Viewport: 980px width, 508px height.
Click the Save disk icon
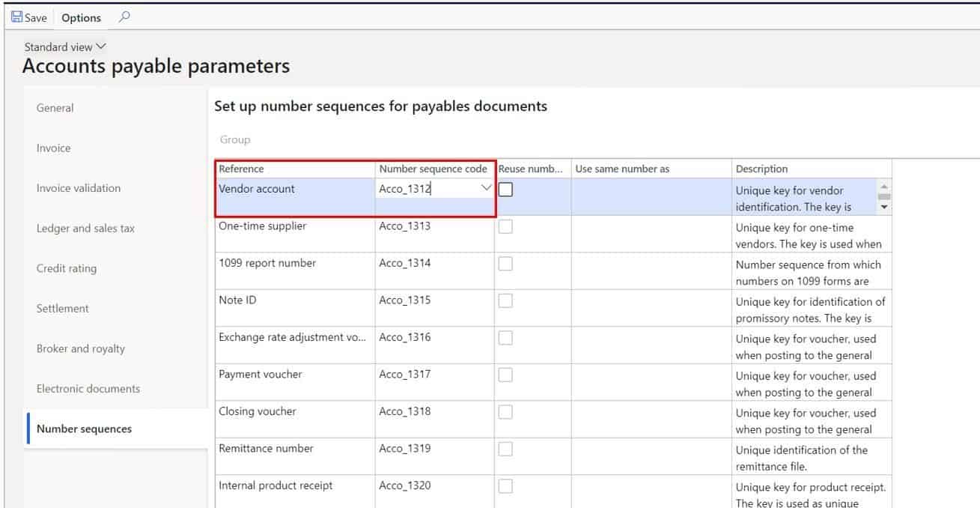[16, 16]
